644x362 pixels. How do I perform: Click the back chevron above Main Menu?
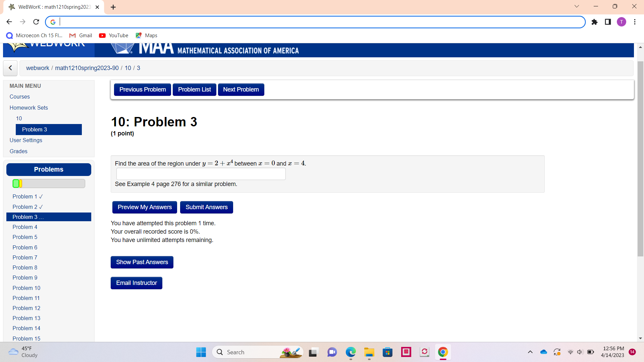tap(10, 68)
